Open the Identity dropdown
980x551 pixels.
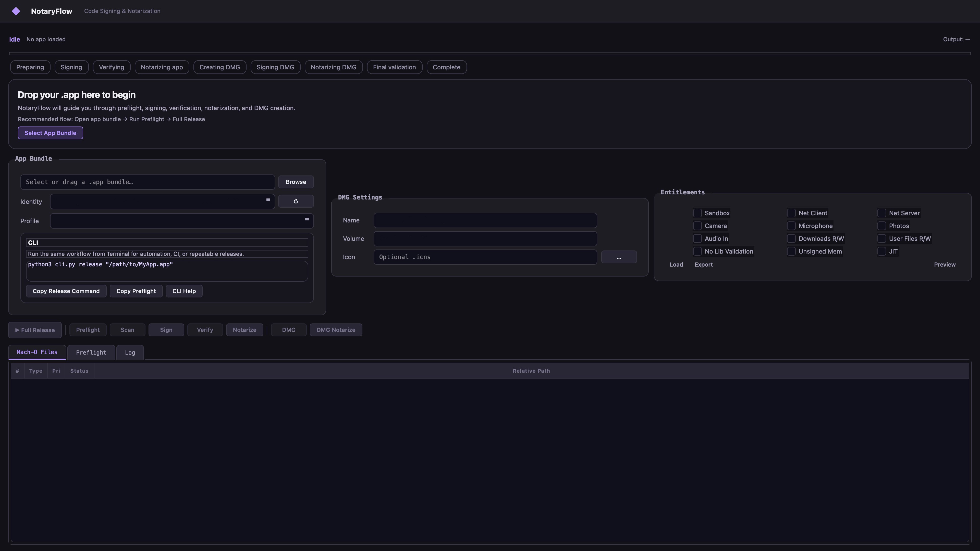pos(162,201)
